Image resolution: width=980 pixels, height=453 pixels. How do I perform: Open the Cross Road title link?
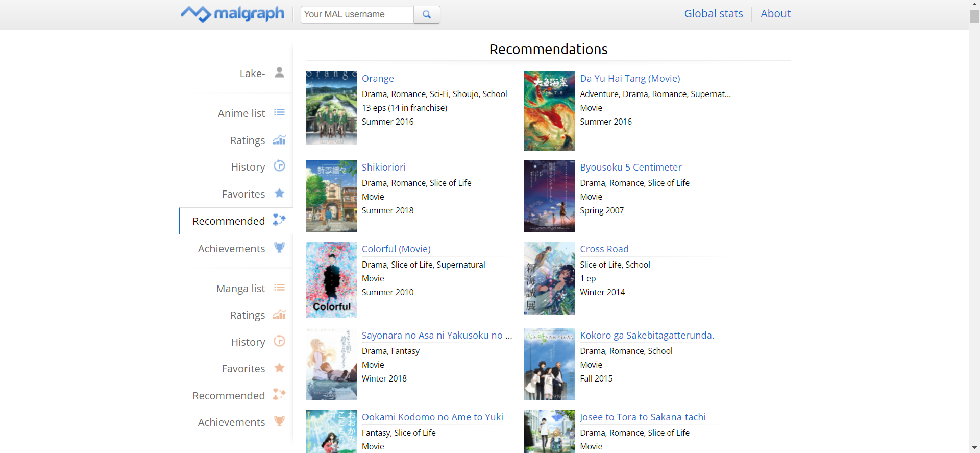604,249
